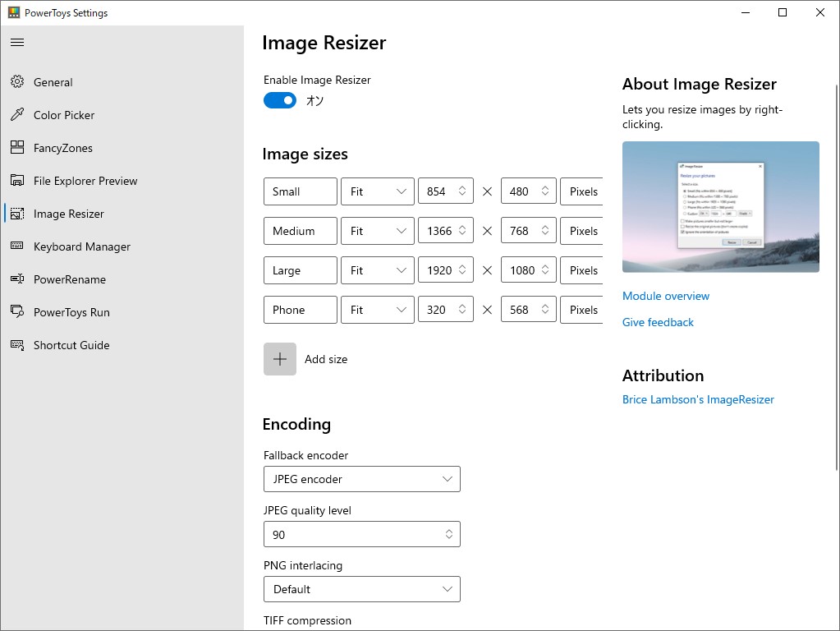Click the Add size label
The width and height of the screenshot is (840, 631).
[x=326, y=359]
